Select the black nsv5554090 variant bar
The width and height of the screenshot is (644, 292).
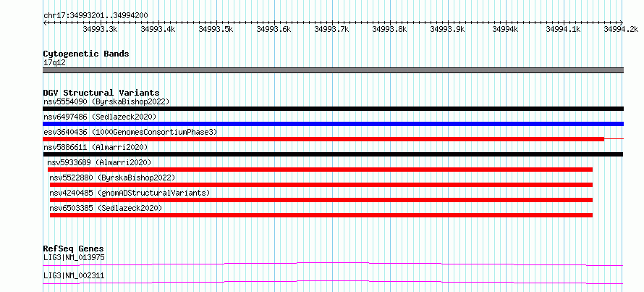[x=333, y=109]
